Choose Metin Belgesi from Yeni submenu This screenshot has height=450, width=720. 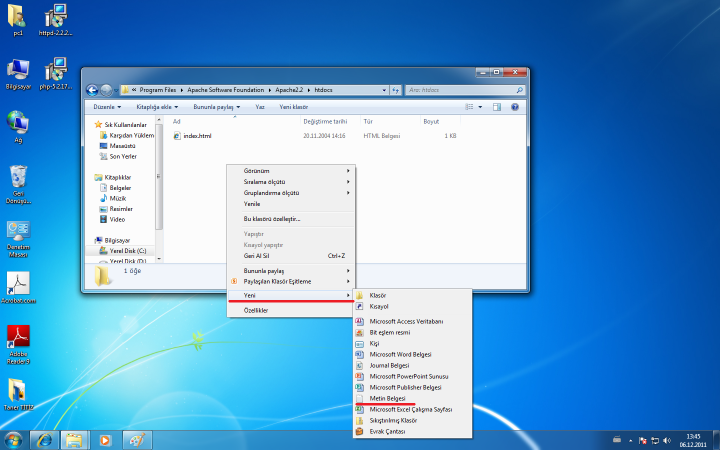tap(387, 398)
